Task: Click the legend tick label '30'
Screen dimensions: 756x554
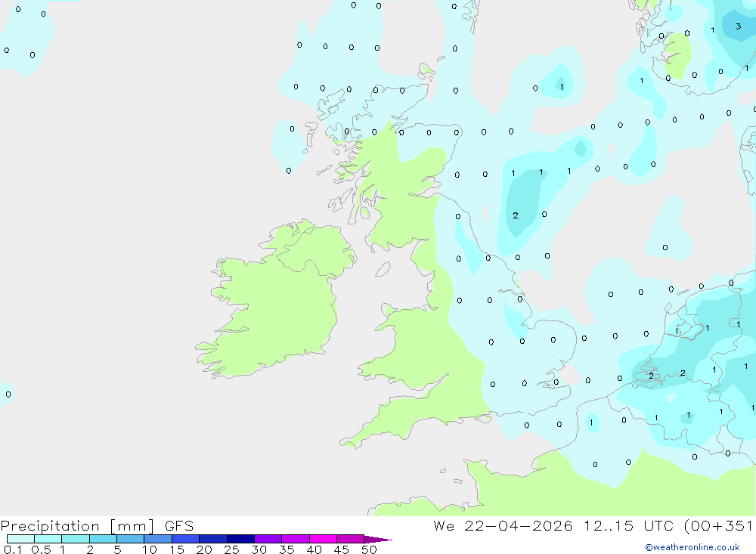Action: [x=259, y=549]
